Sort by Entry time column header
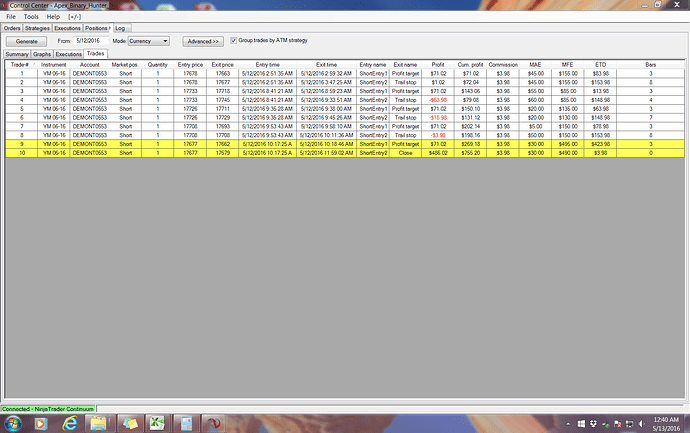690x433 pixels. pyautogui.click(x=268, y=65)
